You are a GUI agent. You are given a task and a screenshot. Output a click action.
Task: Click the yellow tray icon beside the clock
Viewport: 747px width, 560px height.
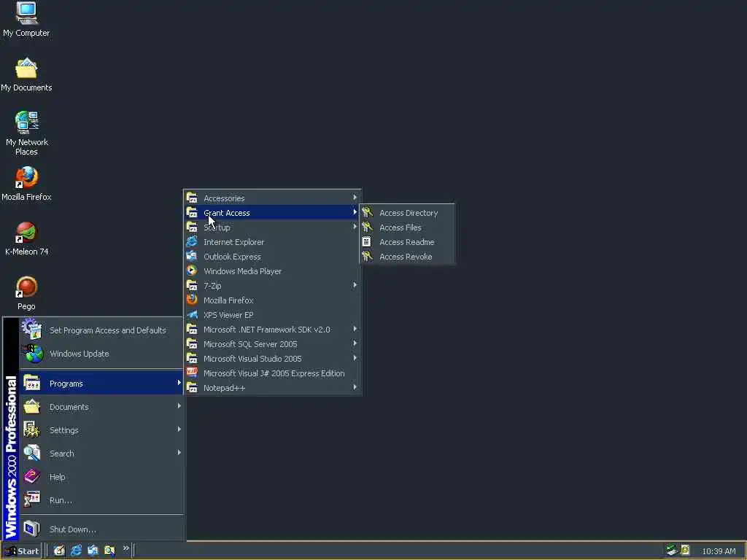pos(685,551)
